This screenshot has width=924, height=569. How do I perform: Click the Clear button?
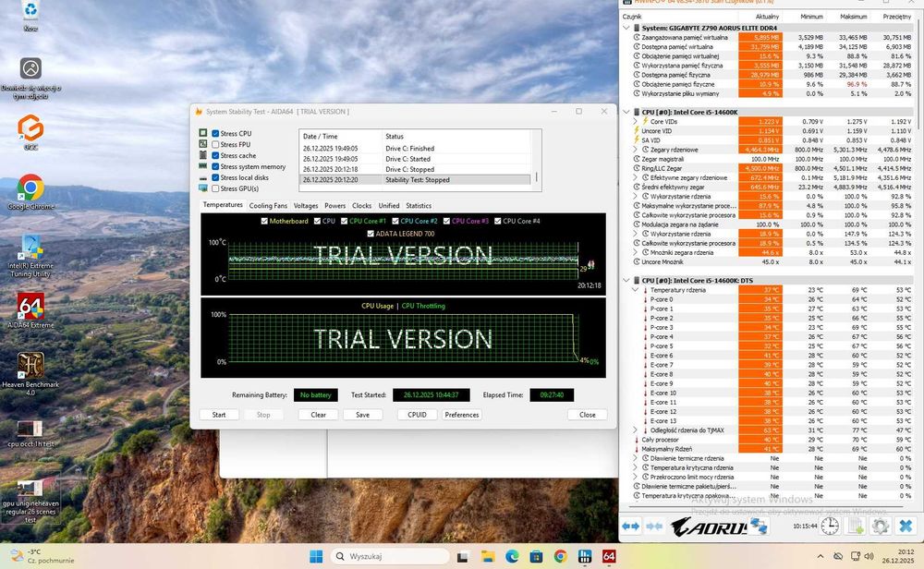[x=318, y=415]
